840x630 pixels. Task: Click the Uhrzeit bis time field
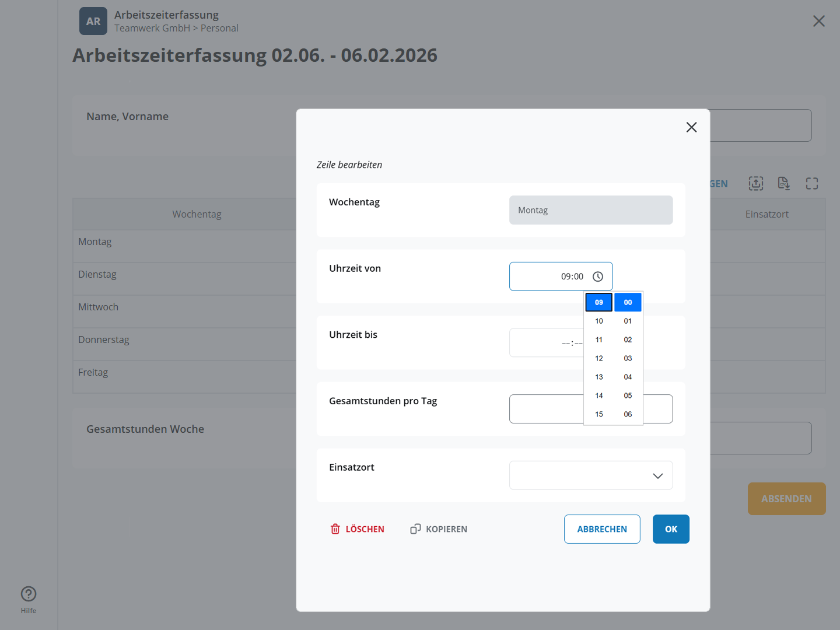545,343
